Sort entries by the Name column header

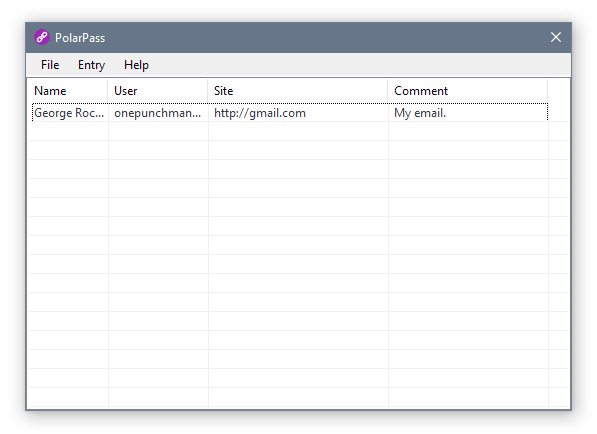pyautogui.click(x=68, y=91)
